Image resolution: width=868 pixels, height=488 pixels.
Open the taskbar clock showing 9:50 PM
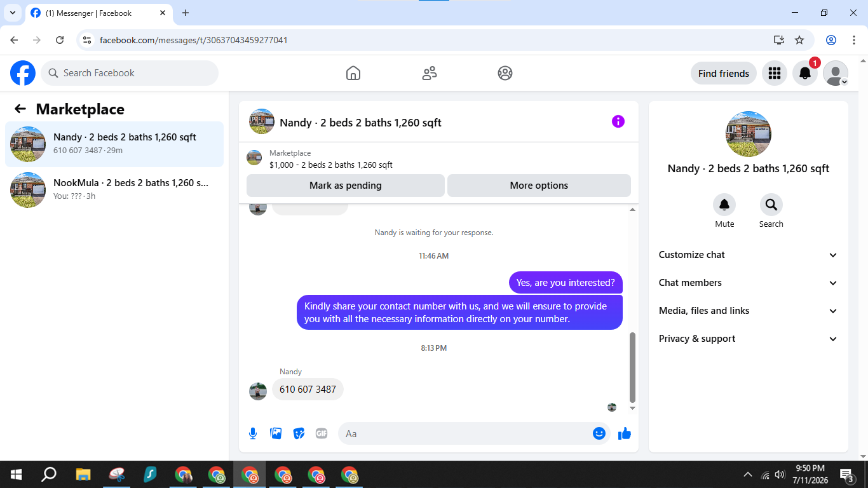click(810, 475)
